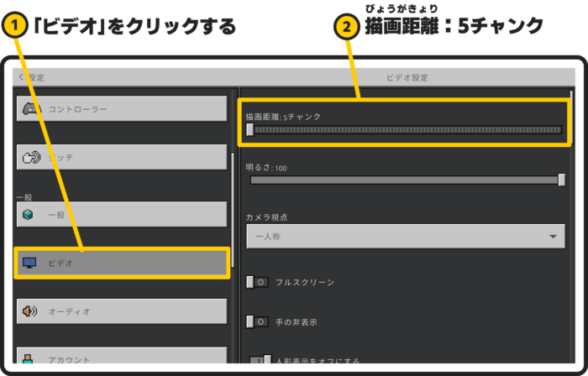Screen dimensions: 588x376
Task: Click the arrow on the 一人称 combo box
Action: click(x=552, y=237)
